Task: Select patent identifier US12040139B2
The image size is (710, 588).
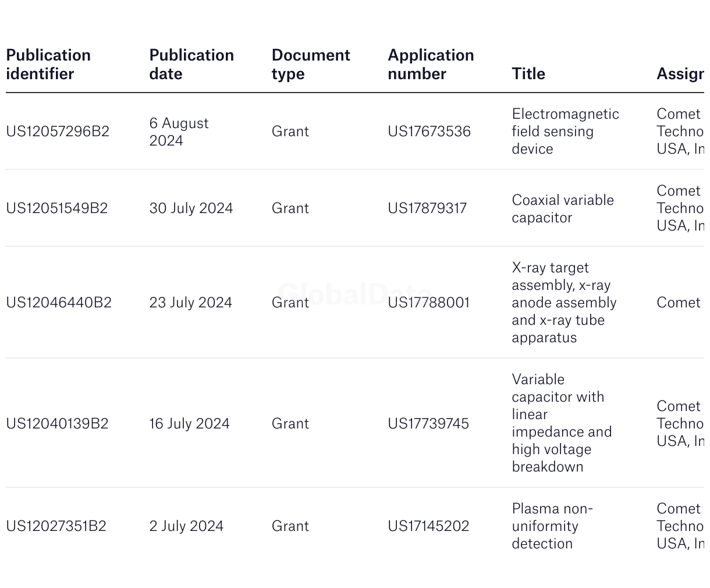Action: [57, 424]
